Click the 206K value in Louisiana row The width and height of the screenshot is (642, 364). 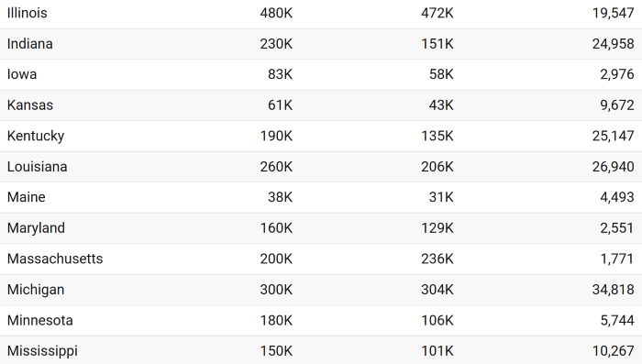tap(437, 167)
